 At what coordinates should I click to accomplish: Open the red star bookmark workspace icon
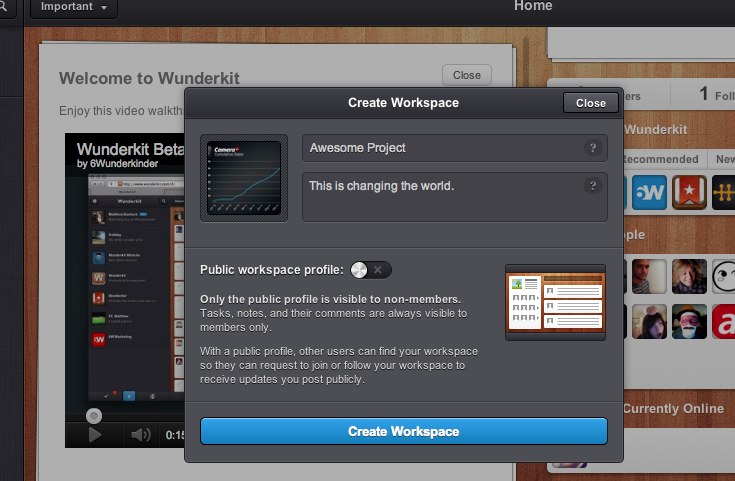689,192
